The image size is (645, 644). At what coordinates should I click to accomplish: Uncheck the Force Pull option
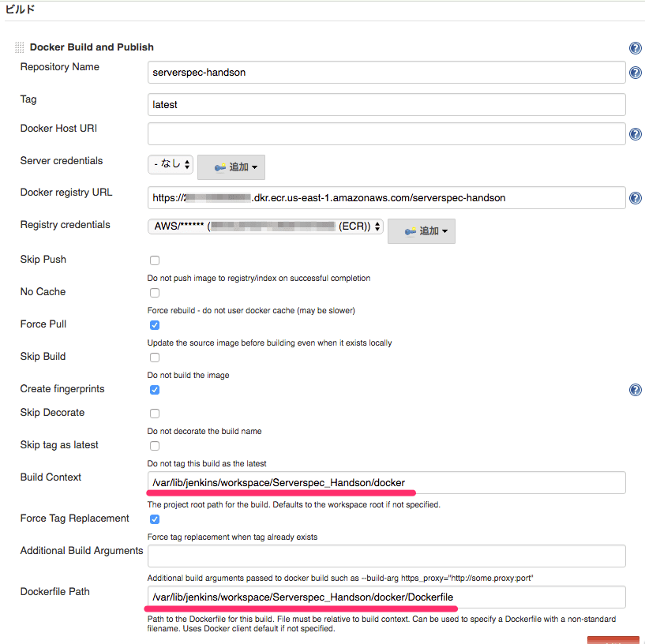coord(155,324)
